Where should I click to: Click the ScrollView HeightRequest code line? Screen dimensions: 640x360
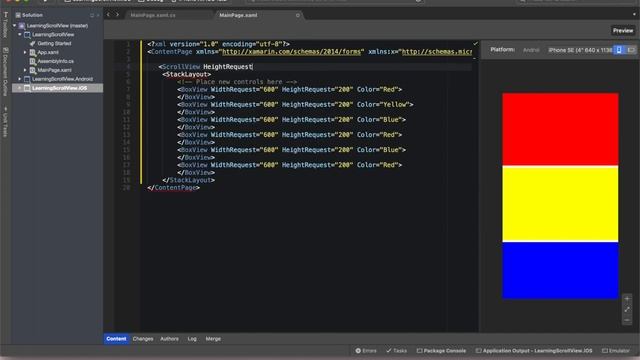pos(206,67)
